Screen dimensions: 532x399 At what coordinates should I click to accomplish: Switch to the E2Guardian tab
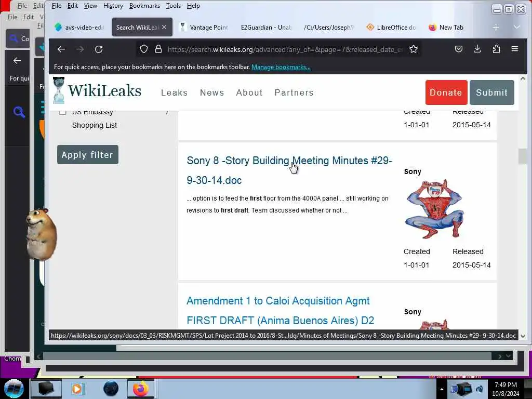[x=267, y=27]
